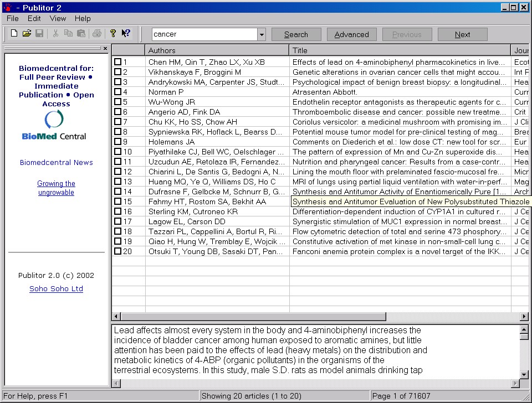Click the Print toolbar icon
Image resolution: width=532 pixels, height=403 pixels.
point(97,33)
